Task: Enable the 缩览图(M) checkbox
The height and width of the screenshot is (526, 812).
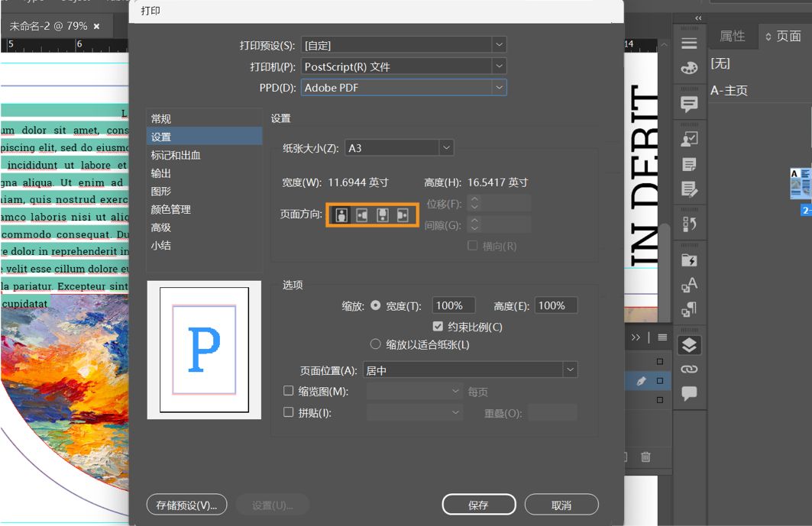Action: pos(289,391)
